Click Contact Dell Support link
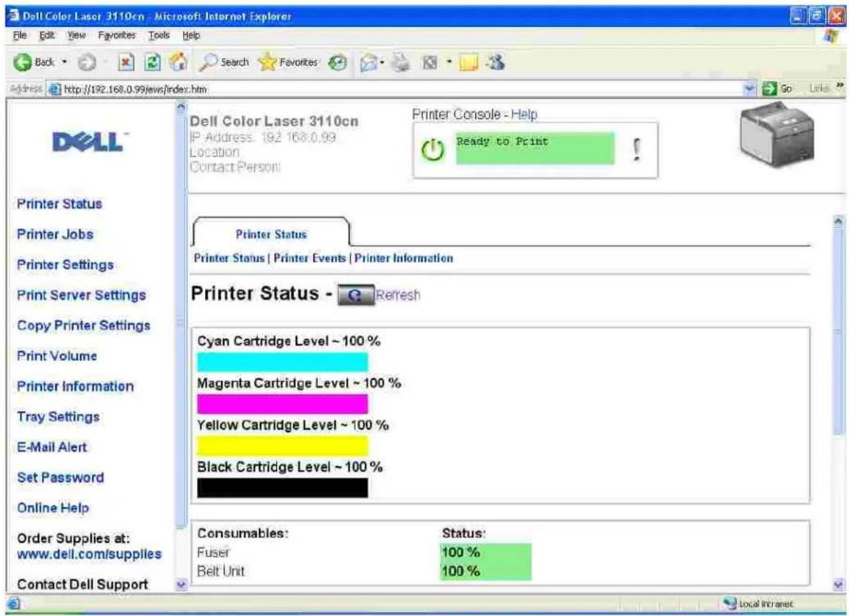Screen dimensions: 849x616 coord(82,585)
